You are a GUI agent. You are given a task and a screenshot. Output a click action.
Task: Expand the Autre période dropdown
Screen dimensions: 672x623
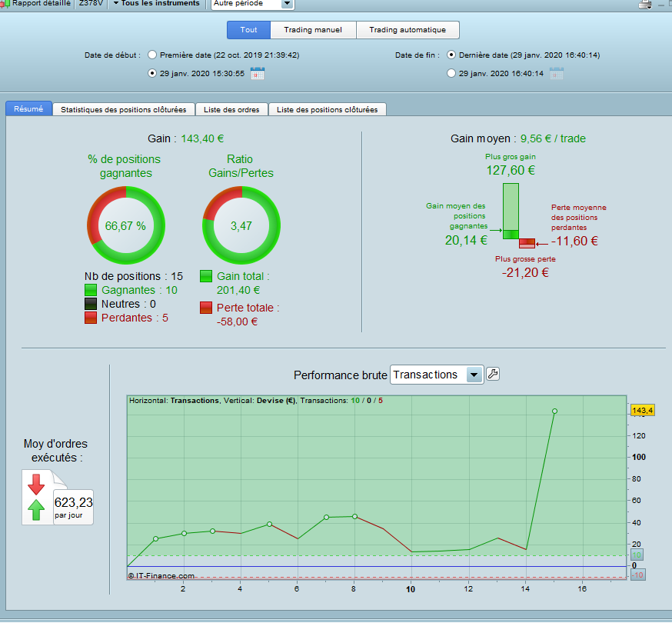tap(287, 4)
